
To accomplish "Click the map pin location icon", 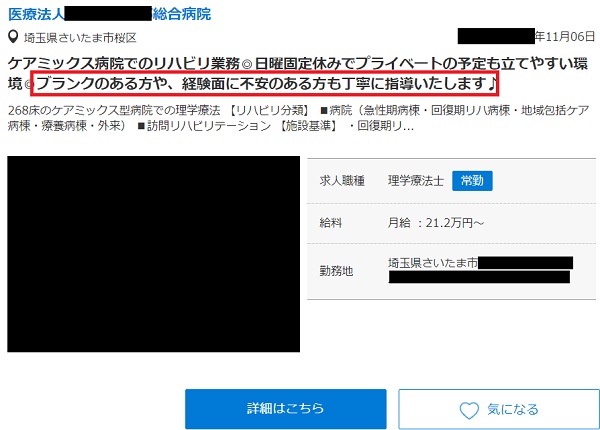I will (13, 37).
